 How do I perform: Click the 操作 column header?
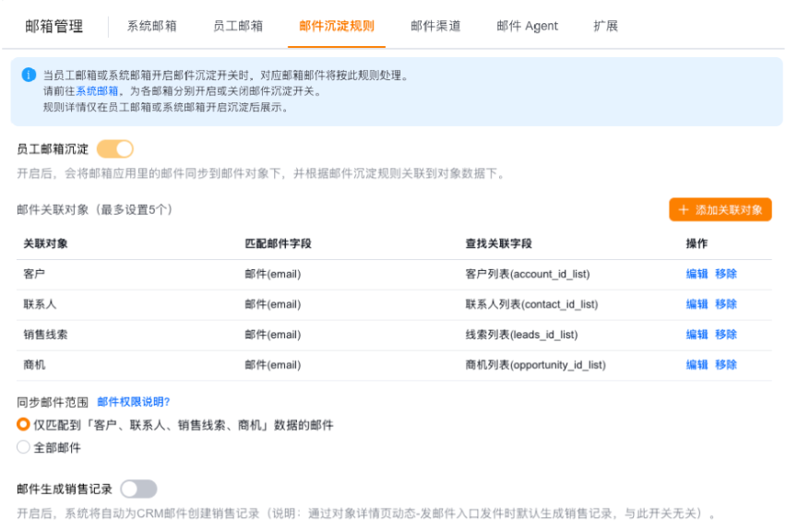pos(697,243)
